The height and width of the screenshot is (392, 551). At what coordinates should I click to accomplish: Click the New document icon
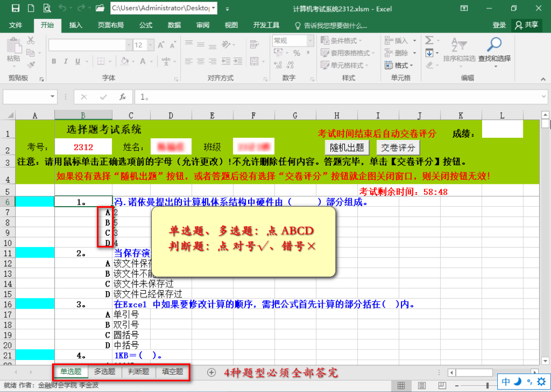31,8
